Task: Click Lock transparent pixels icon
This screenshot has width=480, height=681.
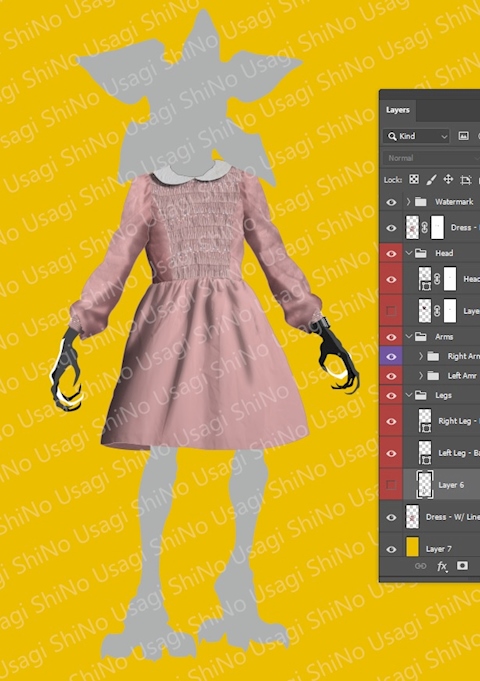Action: [414, 179]
